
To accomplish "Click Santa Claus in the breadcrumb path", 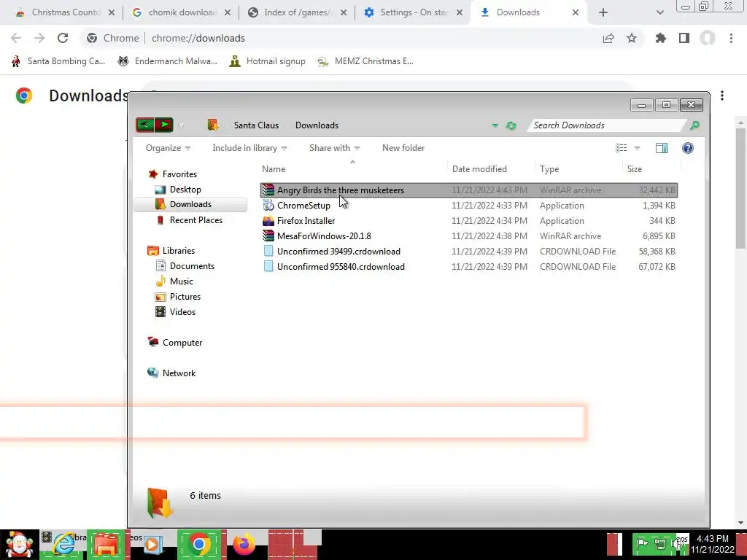I will pos(256,125).
